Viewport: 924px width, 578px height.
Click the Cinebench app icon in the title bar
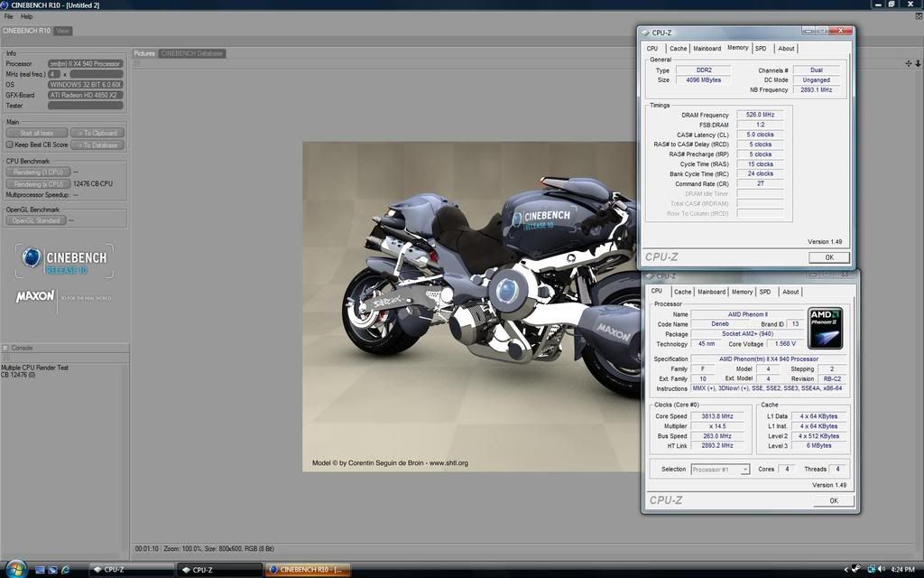coord(5,5)
